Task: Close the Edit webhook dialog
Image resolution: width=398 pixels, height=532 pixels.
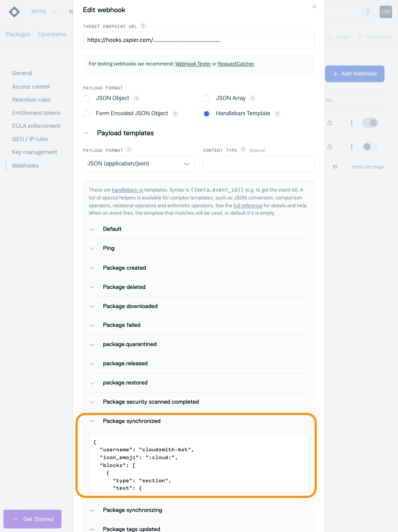Action: 314,7
